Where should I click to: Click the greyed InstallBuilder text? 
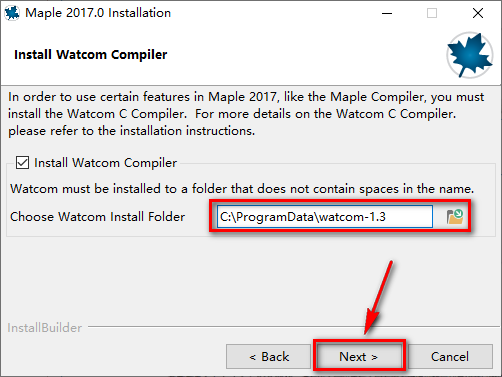45,328
